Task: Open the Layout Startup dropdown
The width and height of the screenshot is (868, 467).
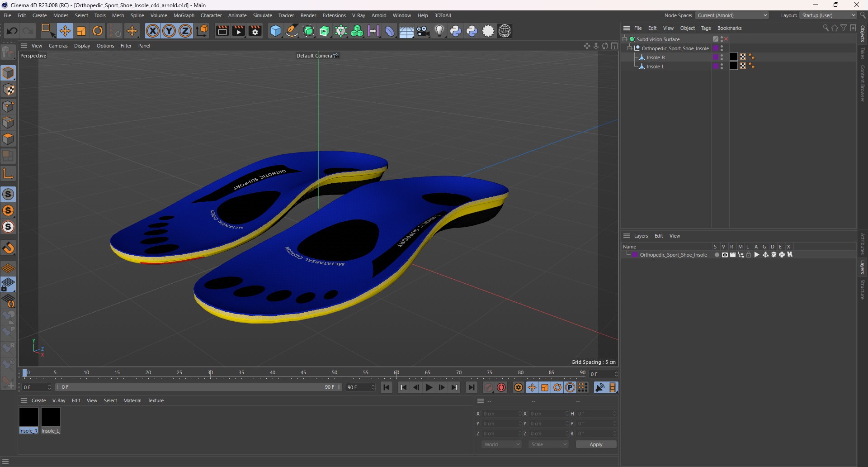Action: (x=828, y=15)
